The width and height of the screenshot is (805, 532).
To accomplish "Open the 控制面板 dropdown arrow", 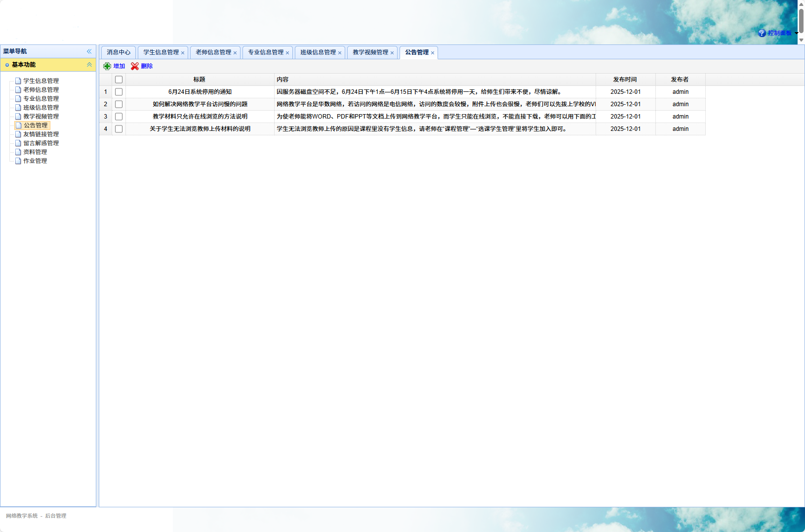I will point(796,33).
